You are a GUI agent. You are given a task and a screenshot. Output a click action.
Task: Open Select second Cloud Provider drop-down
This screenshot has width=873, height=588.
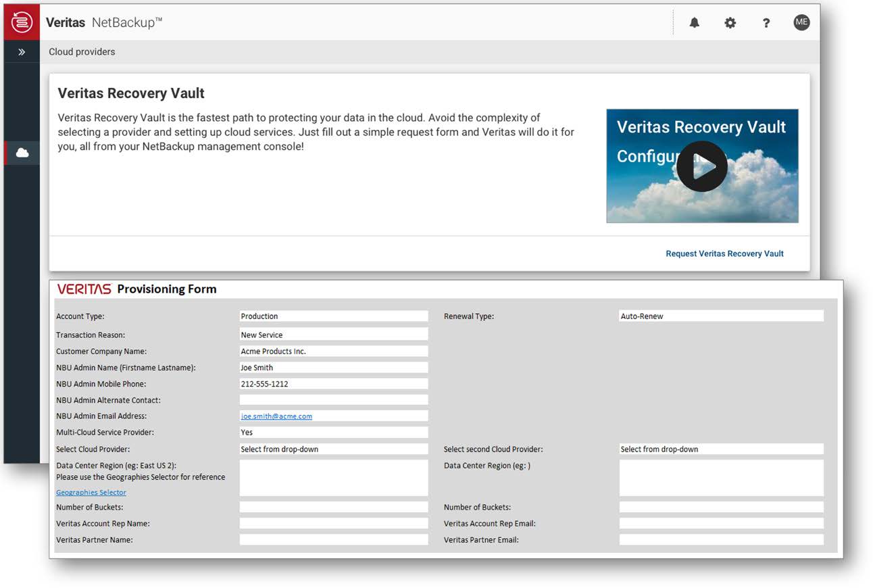pos(722,449)
